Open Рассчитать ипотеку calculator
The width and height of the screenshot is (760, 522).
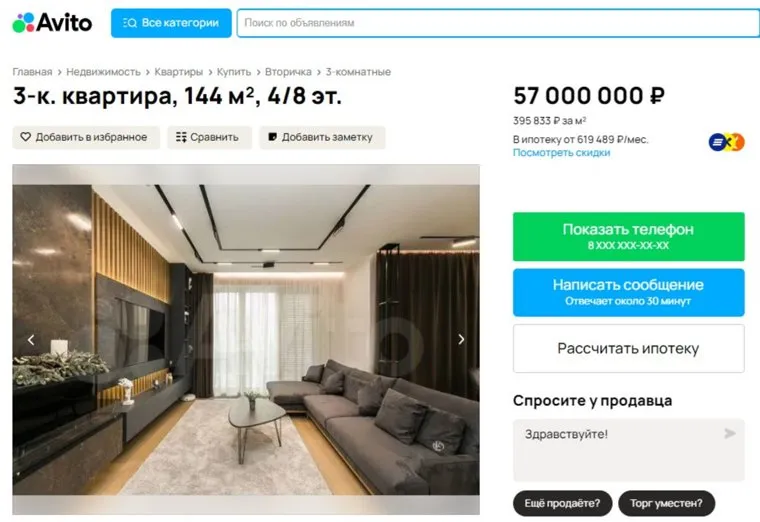tap(629, 348)
